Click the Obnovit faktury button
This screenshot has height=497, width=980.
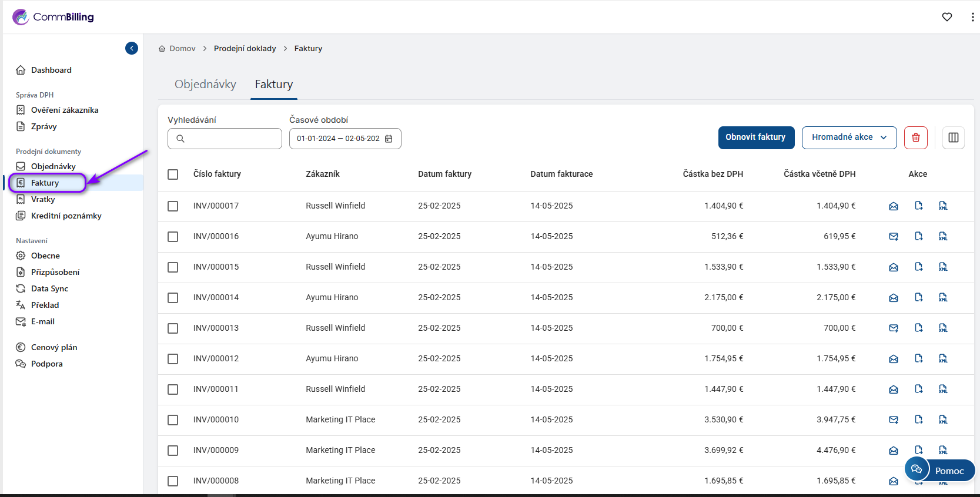755,137
